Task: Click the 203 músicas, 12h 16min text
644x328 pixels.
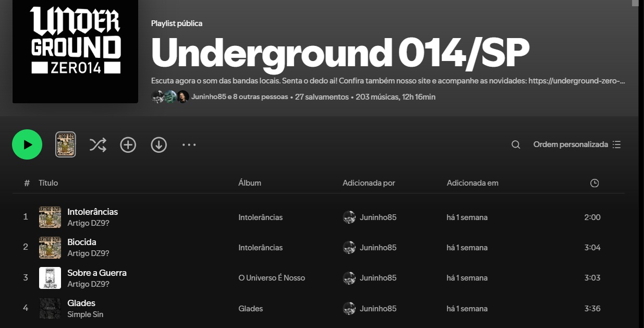Action: pyautogui.click(x=396, y=97)
